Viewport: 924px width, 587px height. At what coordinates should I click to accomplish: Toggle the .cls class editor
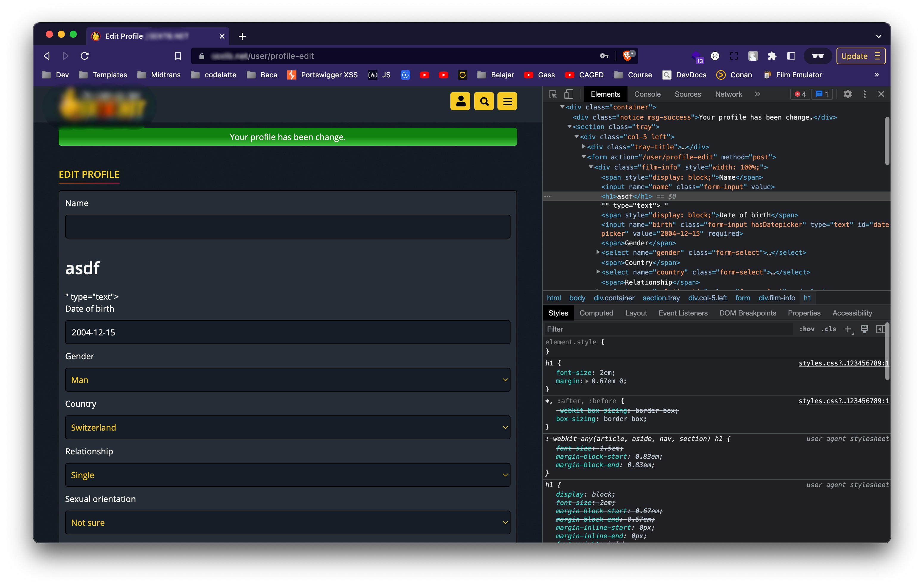829,329
